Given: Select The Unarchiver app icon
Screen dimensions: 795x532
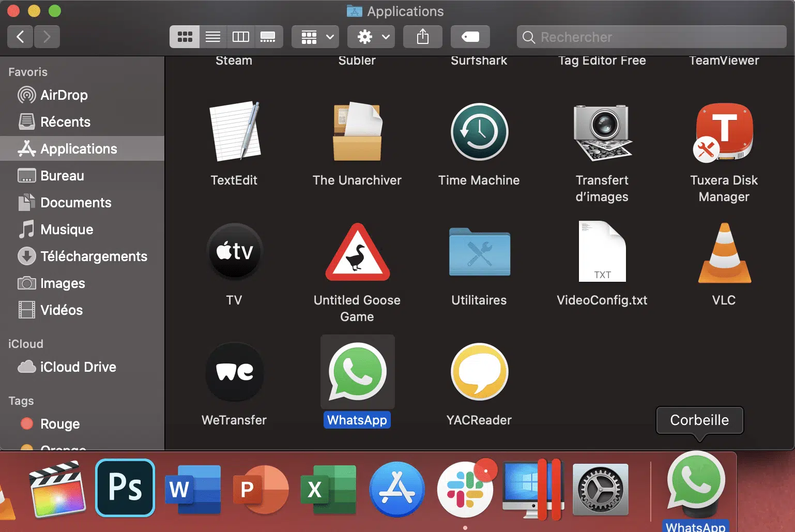Looking at the screenshot, I should (357, 131).
